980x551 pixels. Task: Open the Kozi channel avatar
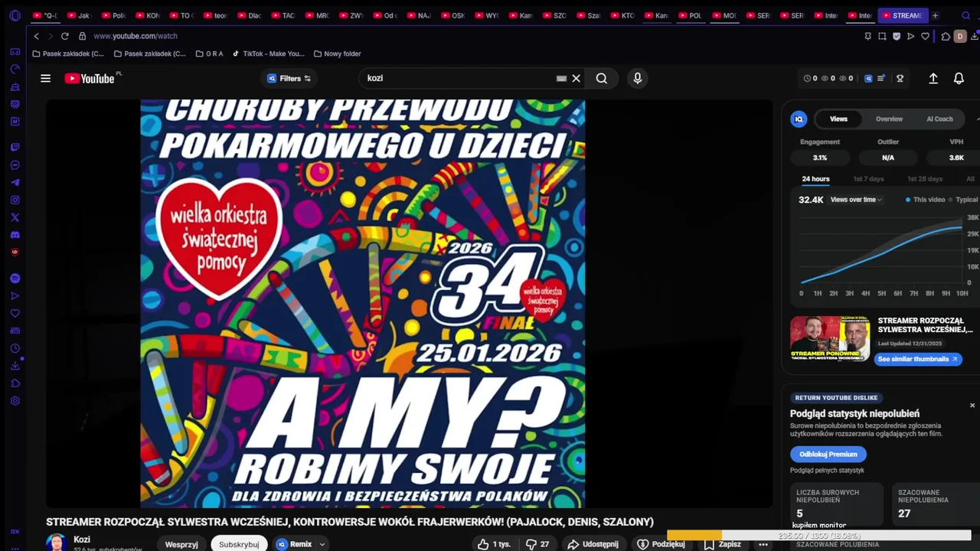pos(56,543)
